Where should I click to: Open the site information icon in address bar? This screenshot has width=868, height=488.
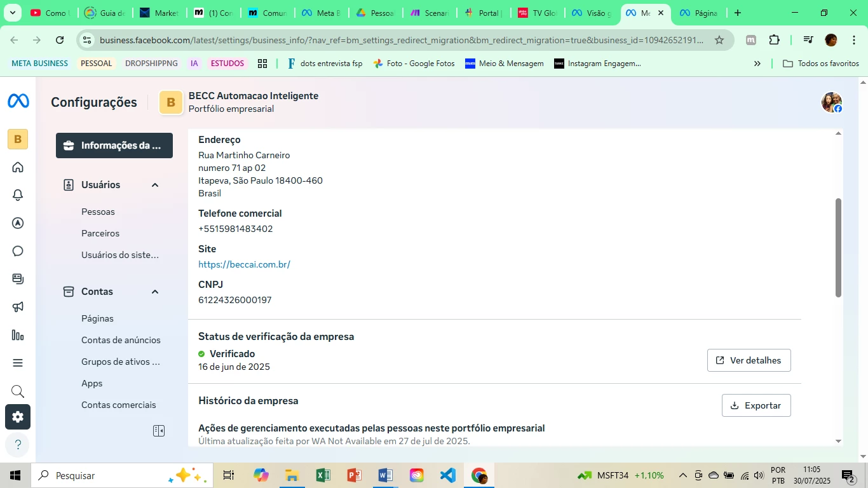click(x=87, y=40)
